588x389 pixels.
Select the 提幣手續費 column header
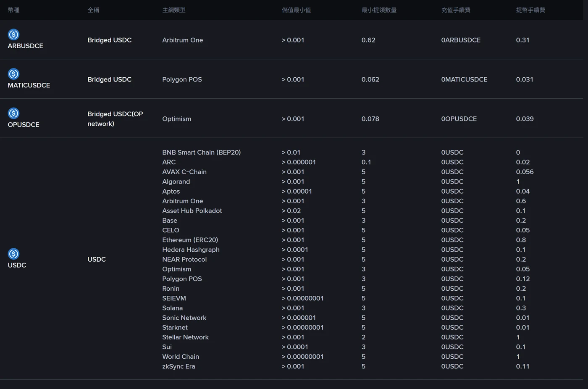530,10
